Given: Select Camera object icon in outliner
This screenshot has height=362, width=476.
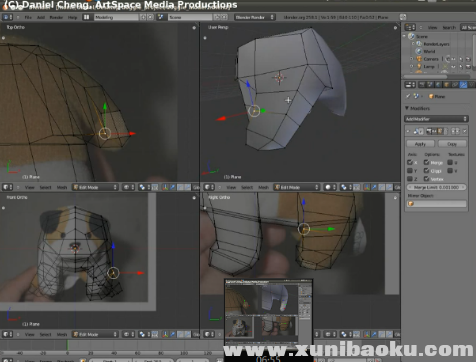Looking at the screenshot, I should pos(419,59).
